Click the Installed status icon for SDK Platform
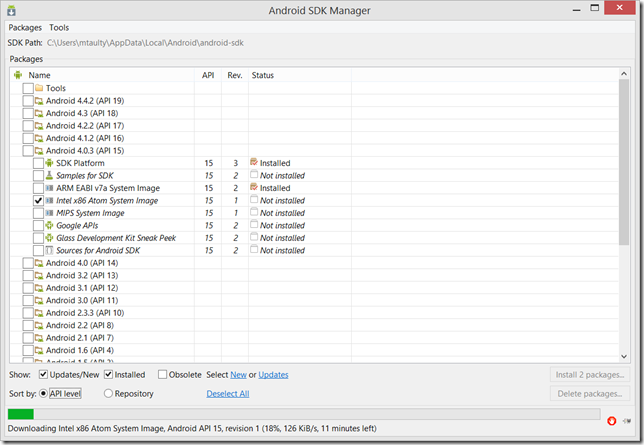This screenshot has height=445, width=644. (x=254, y=162)
